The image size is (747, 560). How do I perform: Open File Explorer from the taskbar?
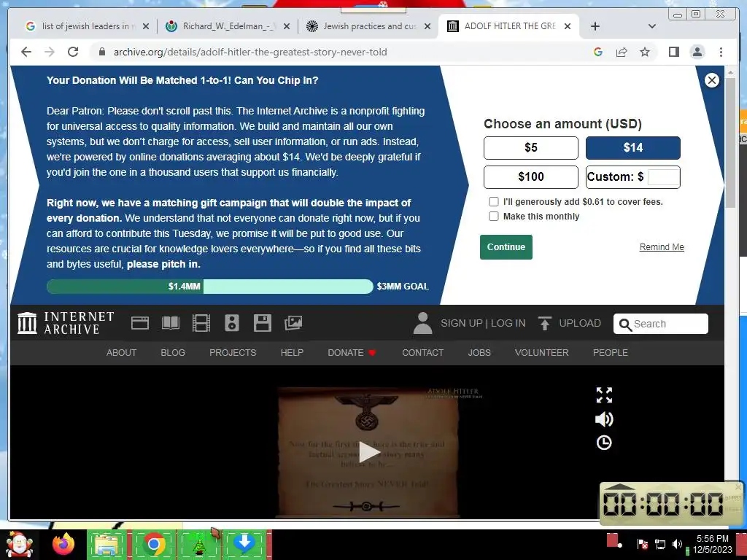(108, 544)
